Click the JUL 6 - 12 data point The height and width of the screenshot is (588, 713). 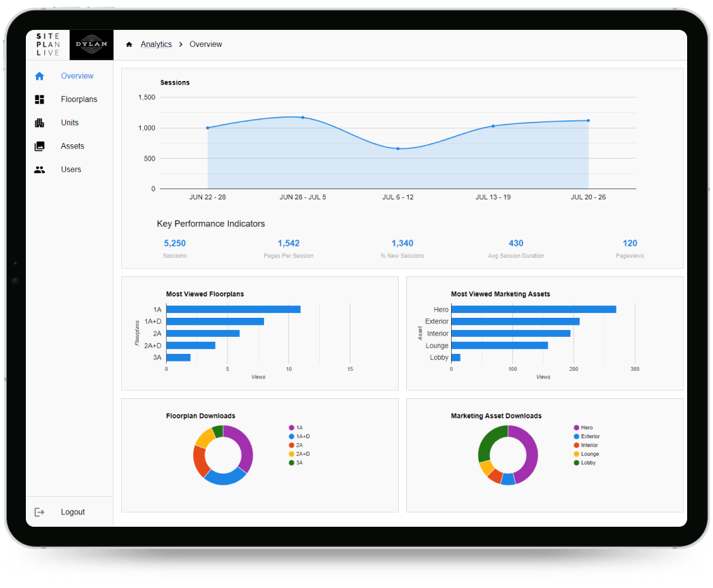[x=398, y=149]
